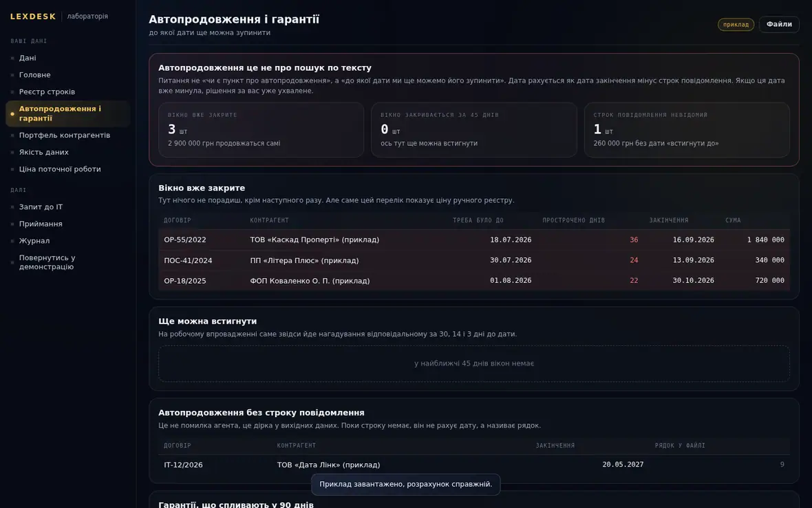Click Повернутись у демонстрацію link
The image size is (812, 508).
click(x=67, y=262)
